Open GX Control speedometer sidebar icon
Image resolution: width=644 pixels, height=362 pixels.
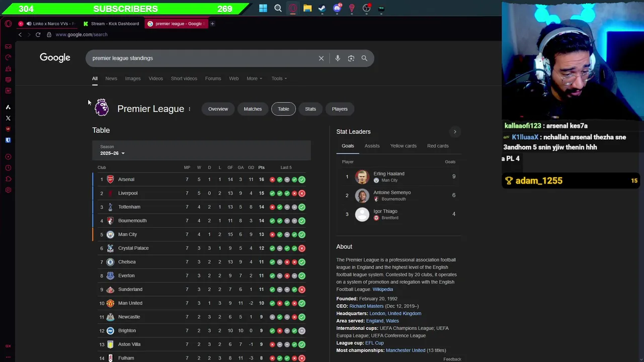[x=8, y=57]
